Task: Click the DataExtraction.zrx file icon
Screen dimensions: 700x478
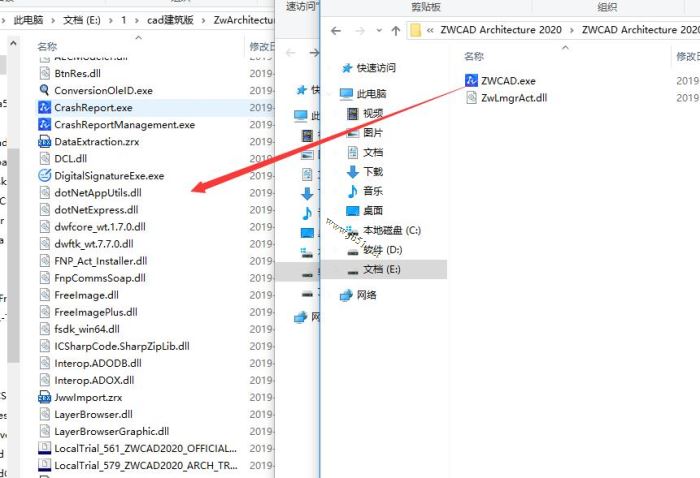Action: click(x=45, y=141)
